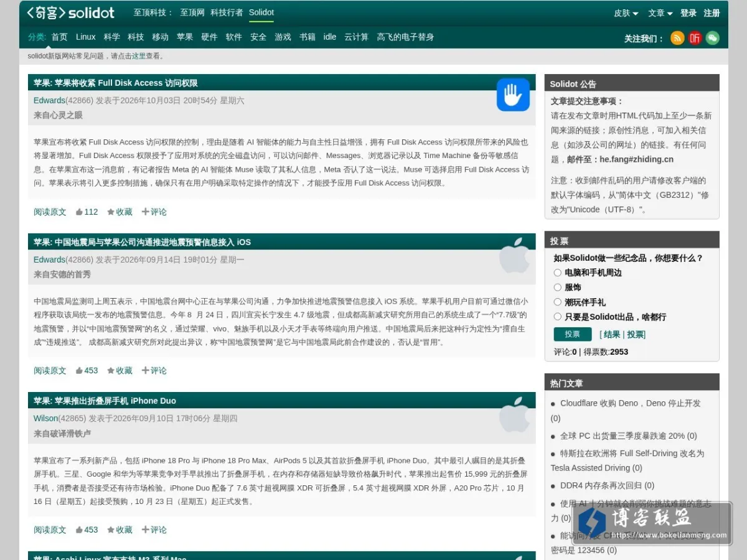The image size is (747, 560).
Task: Open 科技行者 top link
Action: click(227, 12)
